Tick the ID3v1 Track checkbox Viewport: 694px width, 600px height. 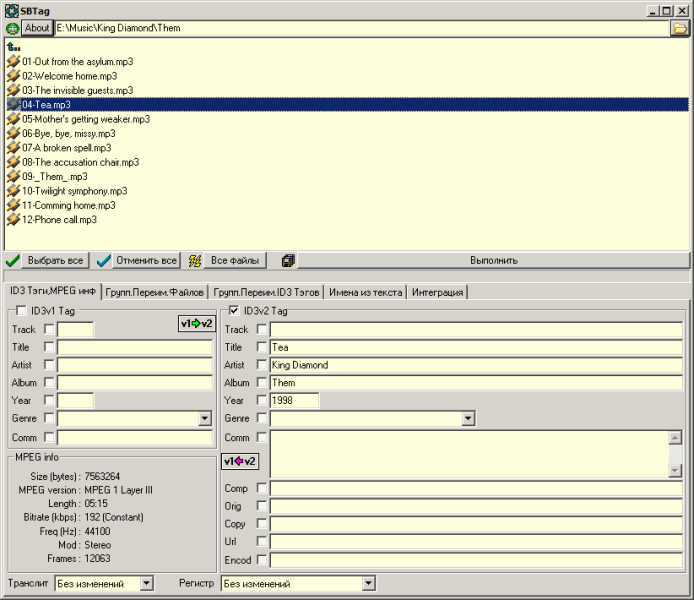(49, 329)
